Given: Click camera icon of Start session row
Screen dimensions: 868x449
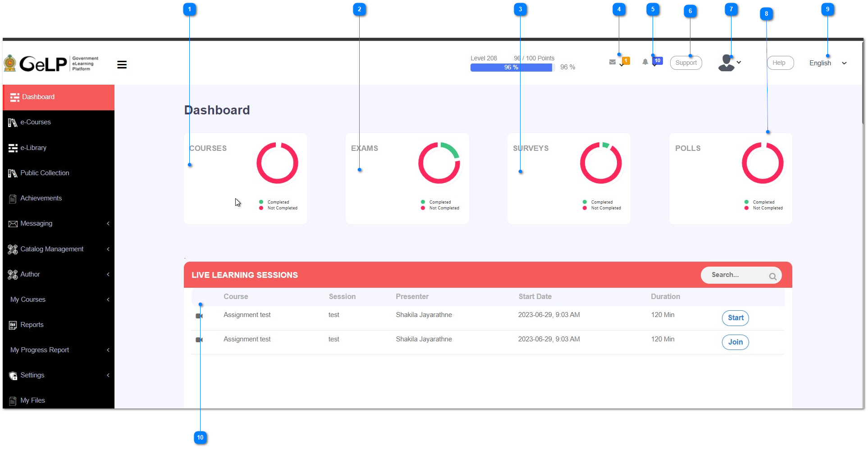Looking at the screenshot, I should coord(199,316).
